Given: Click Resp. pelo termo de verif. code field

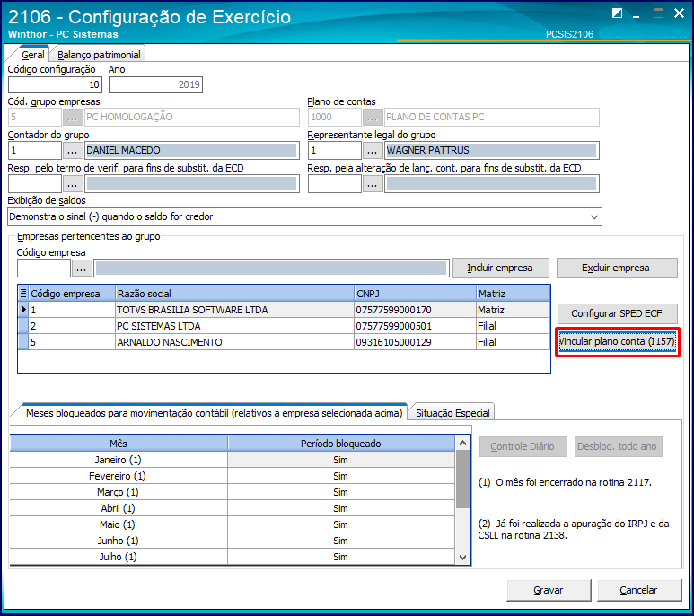Looking at the screenshot, I should (x=35, y=184).
